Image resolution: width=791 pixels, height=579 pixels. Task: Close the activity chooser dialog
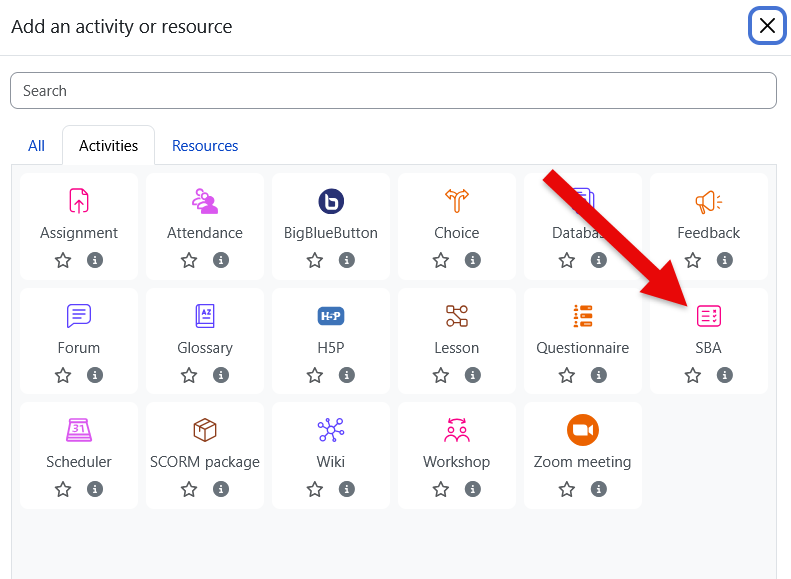(x=767, y=26)
